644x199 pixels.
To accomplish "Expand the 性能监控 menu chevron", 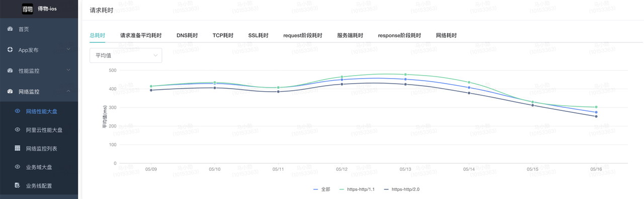I will click(x=68, y=71).
